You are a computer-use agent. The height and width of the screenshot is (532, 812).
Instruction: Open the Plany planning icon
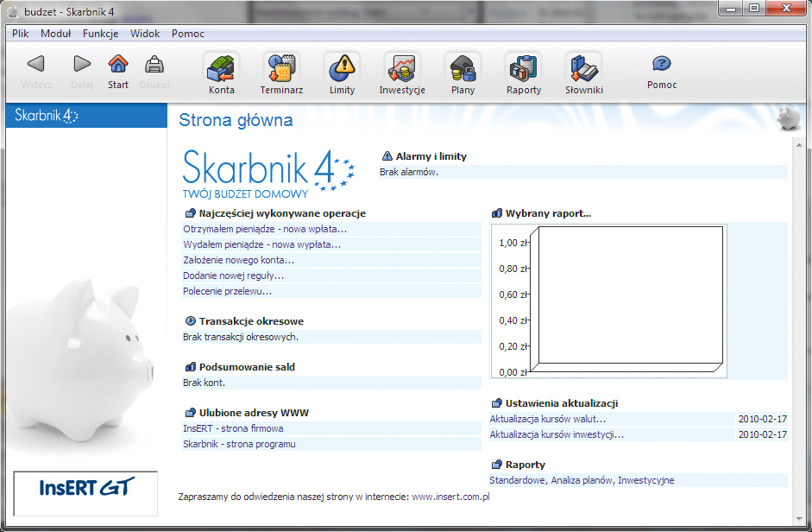tap(463, 73)
